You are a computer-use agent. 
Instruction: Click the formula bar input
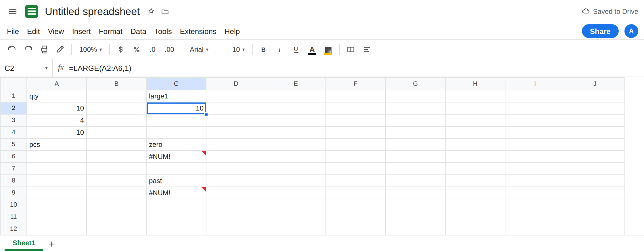pyautogui.click(x=354, y=68)
